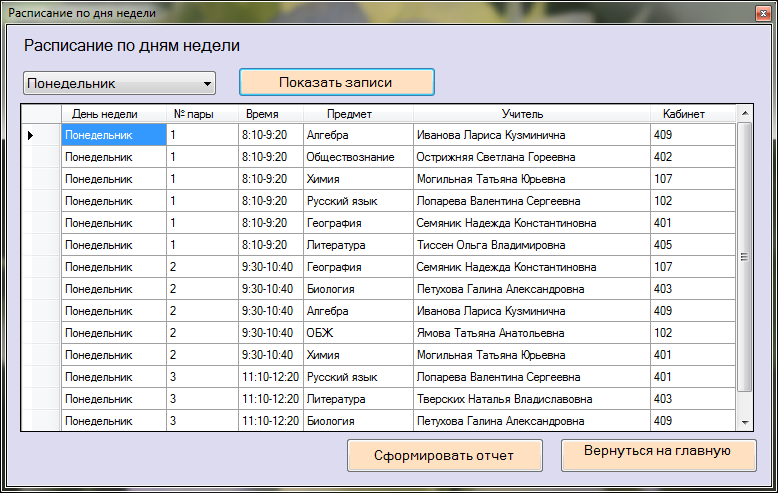Image resolution: width=778 pixels, height=493 pixels.
Task: Select the row header of the Обществознание row
Action: coord(41,157)
